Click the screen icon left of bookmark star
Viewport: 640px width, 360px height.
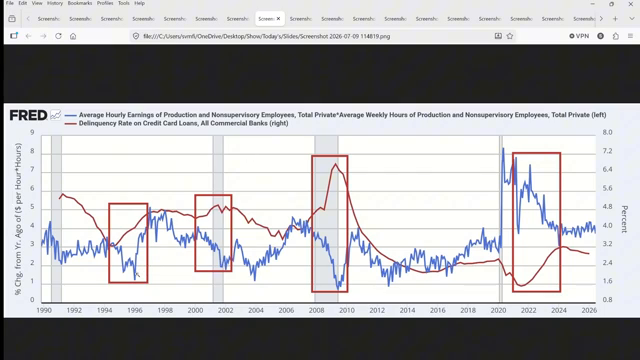[498, 36]
